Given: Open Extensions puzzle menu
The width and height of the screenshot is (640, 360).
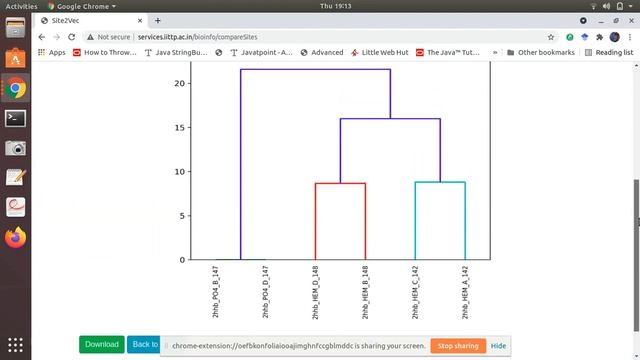Looking at the screenshot, I should [x=599, y=37].
